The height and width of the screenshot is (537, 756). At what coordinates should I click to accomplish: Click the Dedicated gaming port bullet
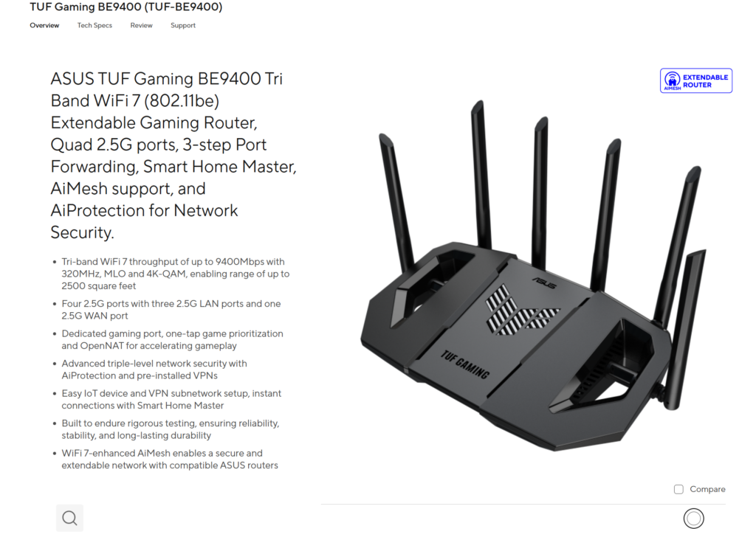[172, 339]
